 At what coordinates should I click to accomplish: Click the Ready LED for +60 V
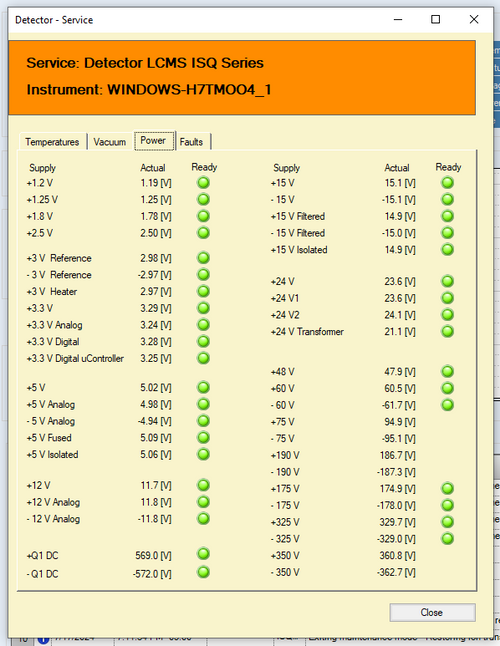point(448,388)
